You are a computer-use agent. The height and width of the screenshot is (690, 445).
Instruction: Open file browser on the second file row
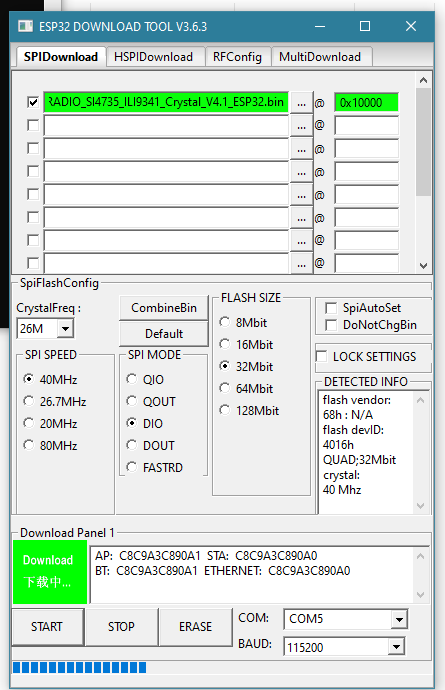point(302,126)
